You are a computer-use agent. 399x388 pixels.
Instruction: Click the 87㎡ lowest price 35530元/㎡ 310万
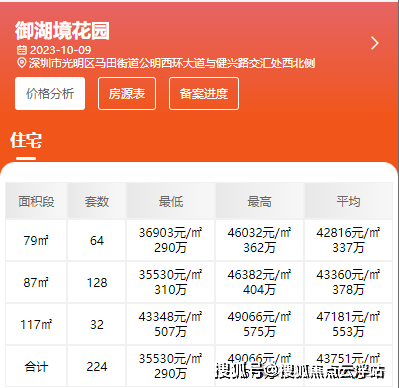point(171,282)
